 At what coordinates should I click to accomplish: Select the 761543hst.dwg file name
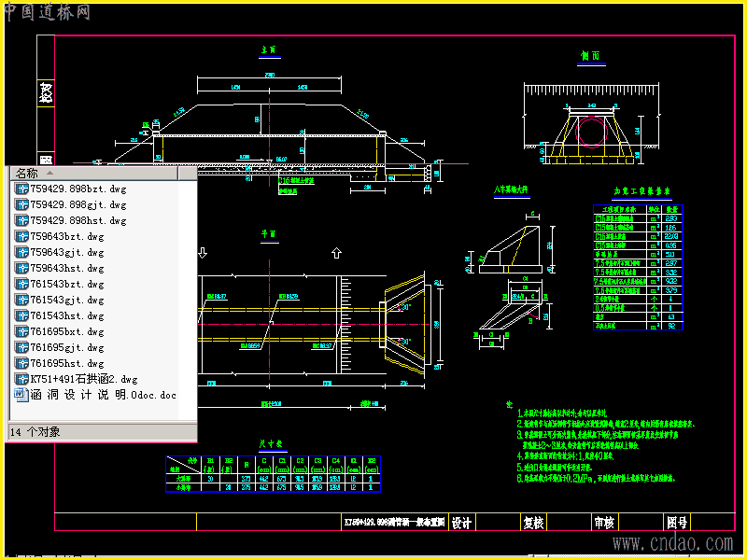[67, 315]
